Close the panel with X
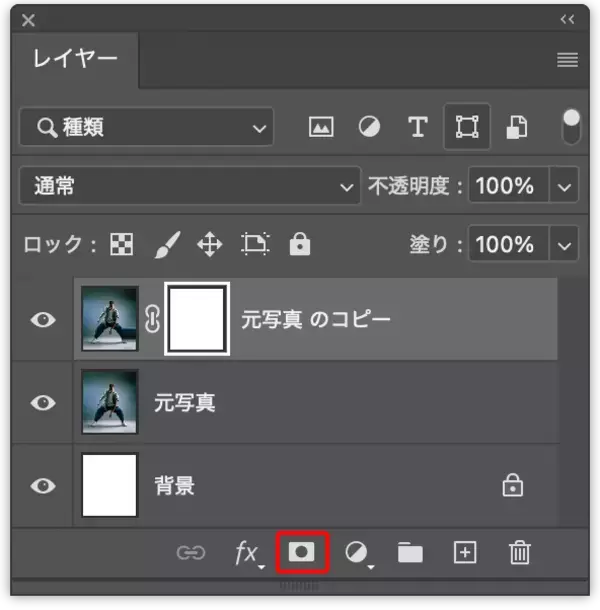 pos(28,20)
